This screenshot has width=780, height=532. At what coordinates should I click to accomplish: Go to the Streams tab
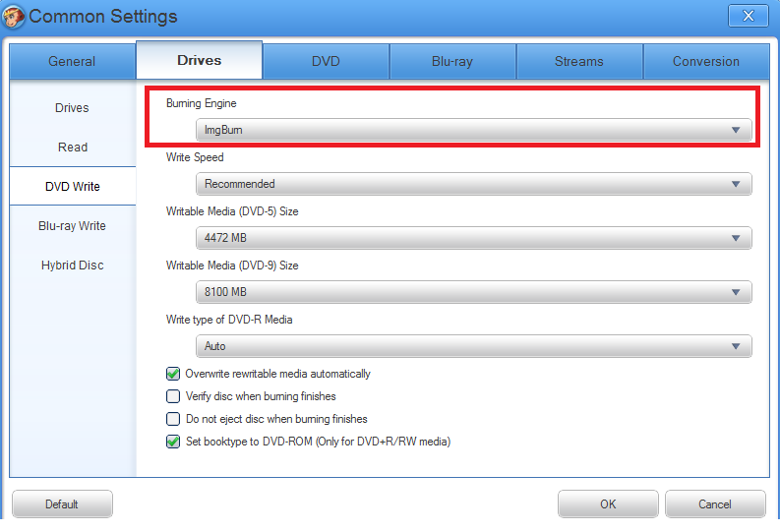click(579, 61)
